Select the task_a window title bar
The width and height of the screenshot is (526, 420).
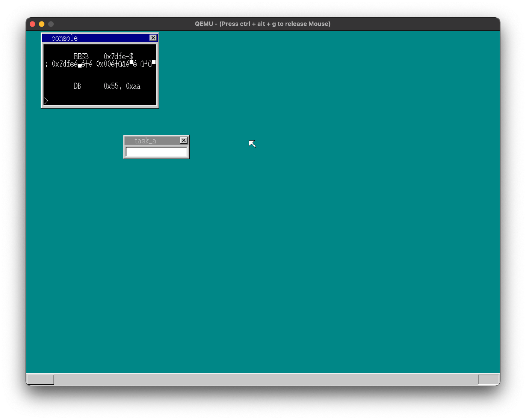pyautogui.click(x=156, y=140)
